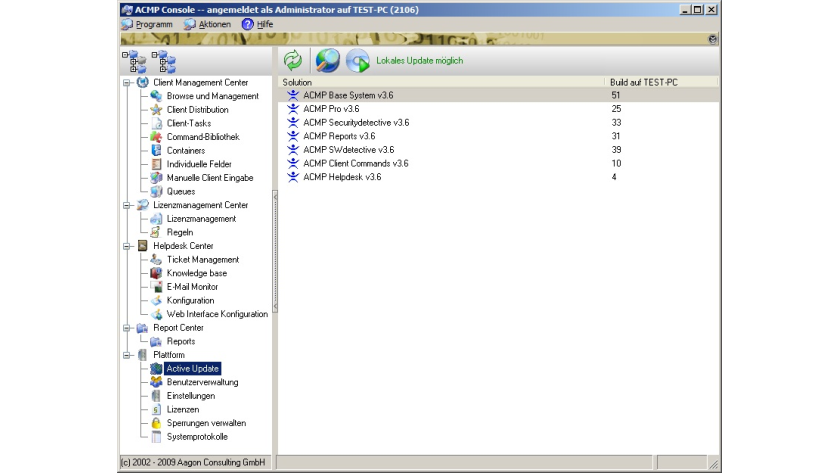Collapse the Helpdesk Center tree node
Image resolution: width=840 pixels, height=473 pixels.
pos(127,246)
